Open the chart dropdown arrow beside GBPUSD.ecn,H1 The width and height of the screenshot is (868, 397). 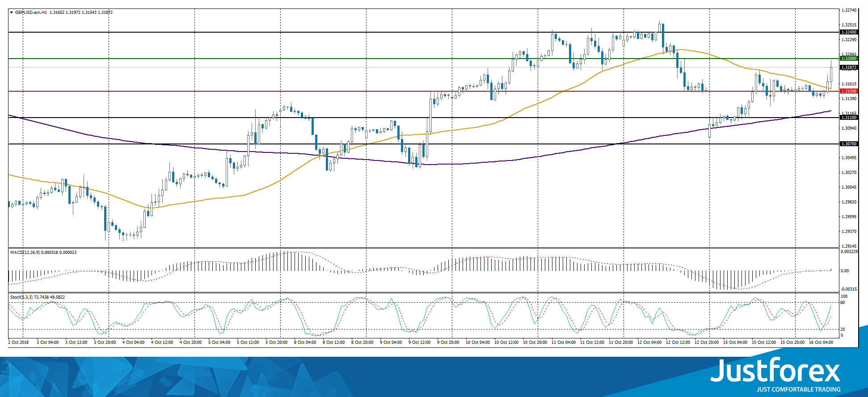coord(11,13)
